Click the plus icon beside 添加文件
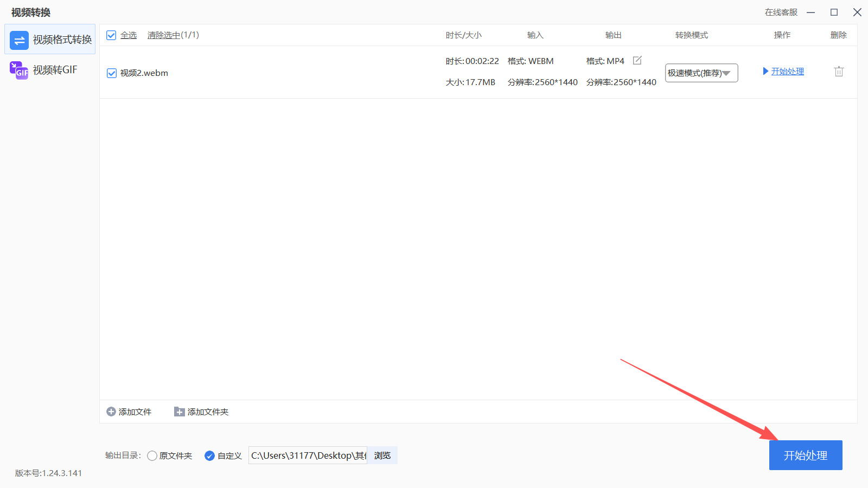The height and width of the screenshot is (488, 868). tap(111, 412)
